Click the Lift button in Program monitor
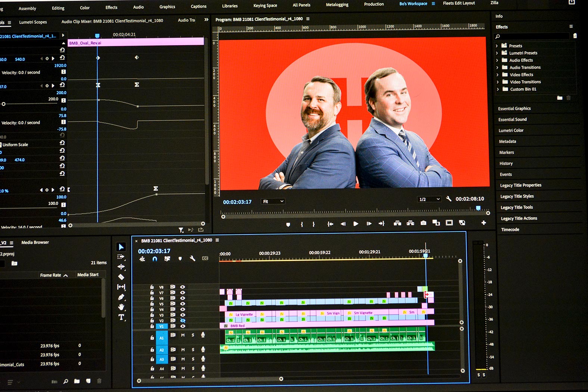The height and width of the screenshot is (392, 588). point(398,223)
